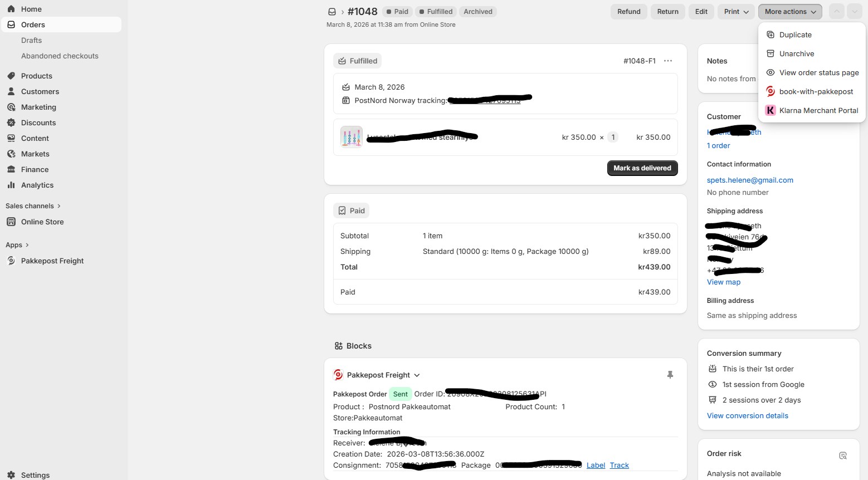Expand Sales channels section
The height and width of the screenshot is (480, 868).
[x=59, y=206]
